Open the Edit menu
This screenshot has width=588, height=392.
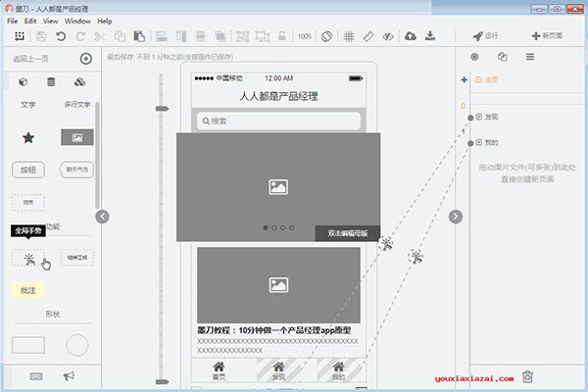[30, 21]
